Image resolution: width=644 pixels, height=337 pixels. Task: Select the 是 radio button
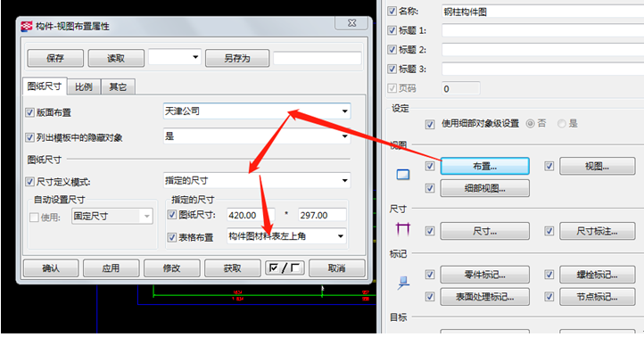(561, 124)
